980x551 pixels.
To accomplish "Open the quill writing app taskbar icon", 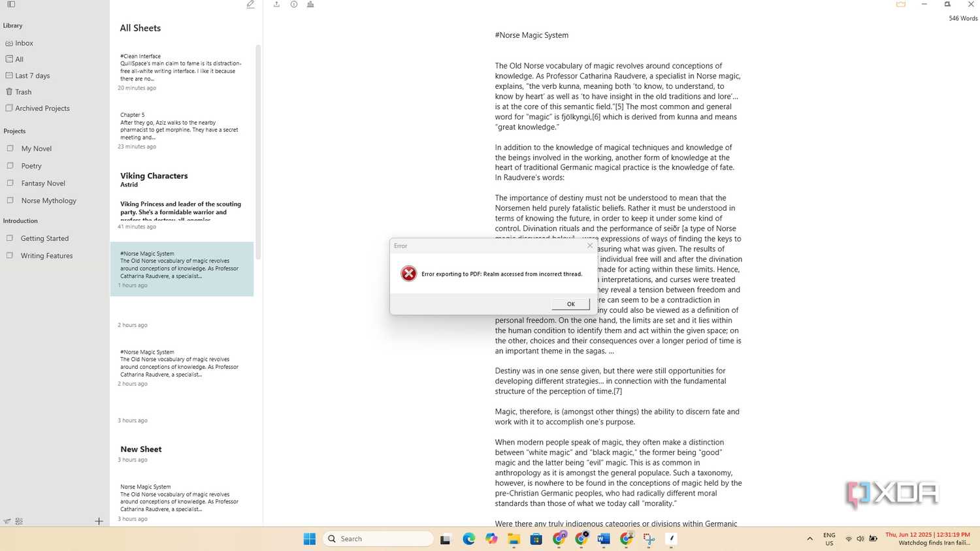I will (x=672, y=539).
